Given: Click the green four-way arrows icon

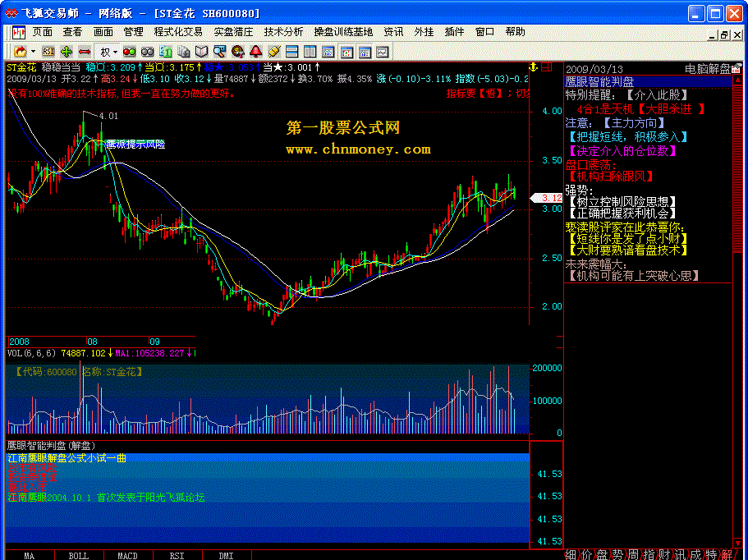Looking at the screenshot, I should pyautogui.click(x=67, y=52).
